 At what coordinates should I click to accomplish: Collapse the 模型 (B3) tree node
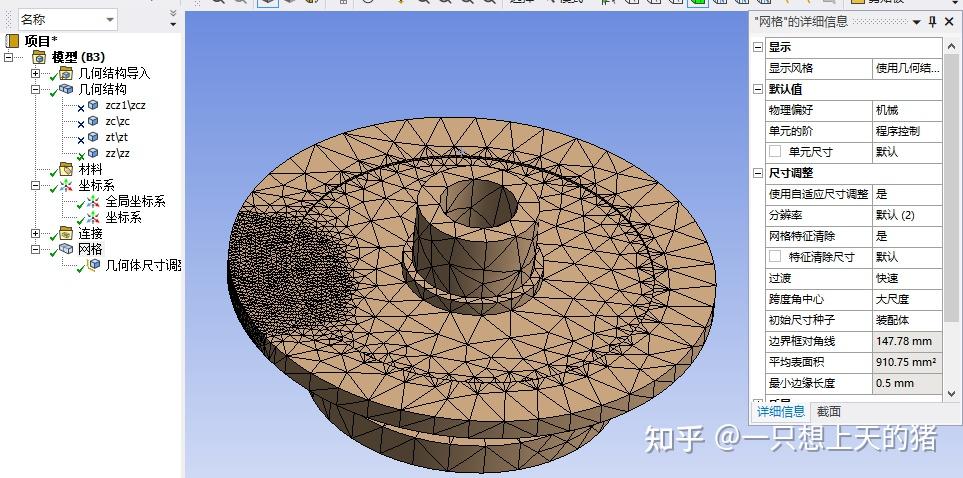[x=9, y=57]
